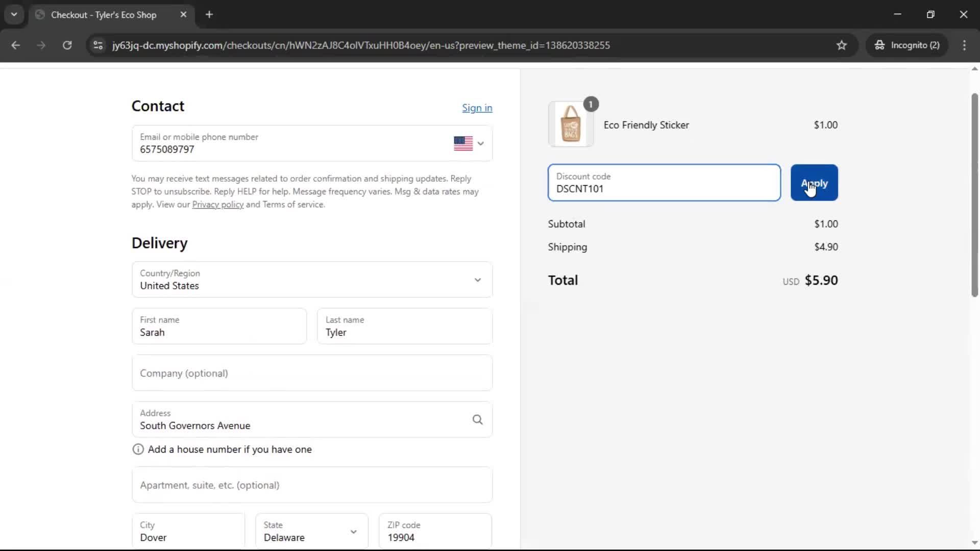Bookmark this page with star icon
Image resolution: width=980 pixels, height=551 pixels.
(842, 45)
